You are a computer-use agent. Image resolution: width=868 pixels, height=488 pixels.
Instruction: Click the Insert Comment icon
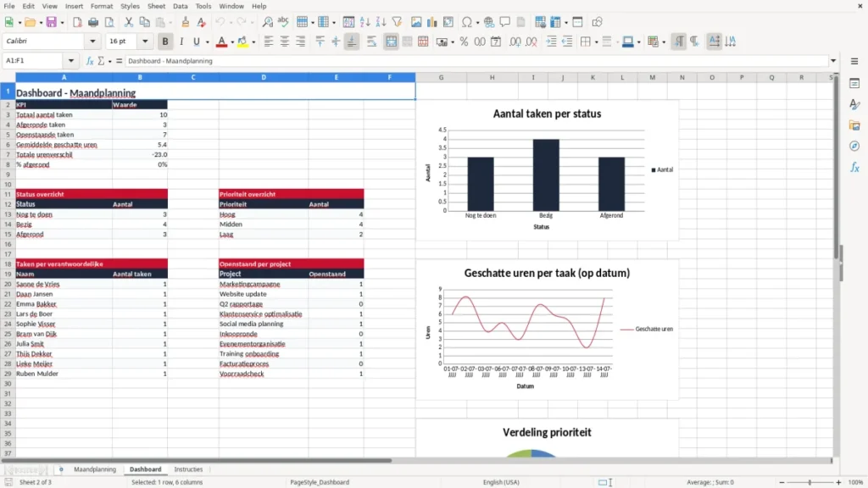click(505, 22)
